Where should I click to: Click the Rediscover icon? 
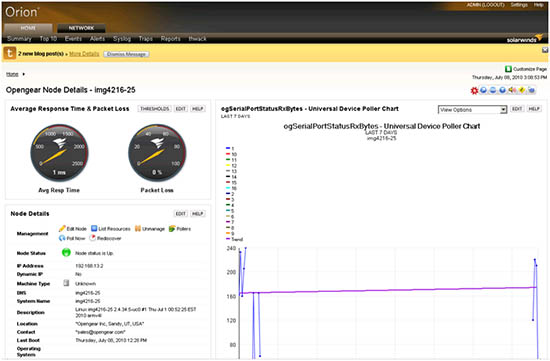pyautogui.click(x=93, y=238)
